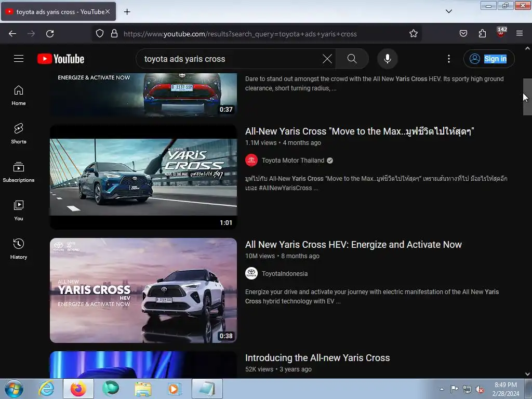Click Introducing the All-new Yaris Cross title
This screenshot has width=532, height=399.
tap(317, 358)
